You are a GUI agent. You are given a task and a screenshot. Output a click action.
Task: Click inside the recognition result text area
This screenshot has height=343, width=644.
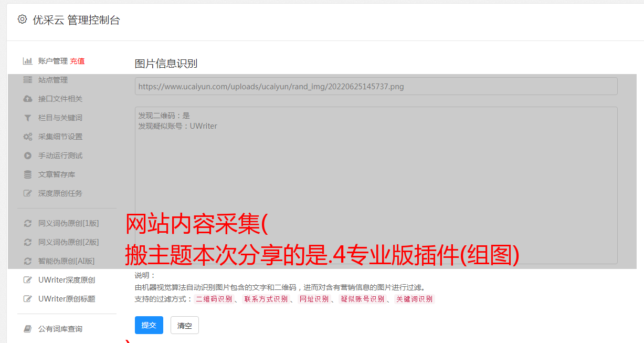pyautogui.click(x=376, y=185)
